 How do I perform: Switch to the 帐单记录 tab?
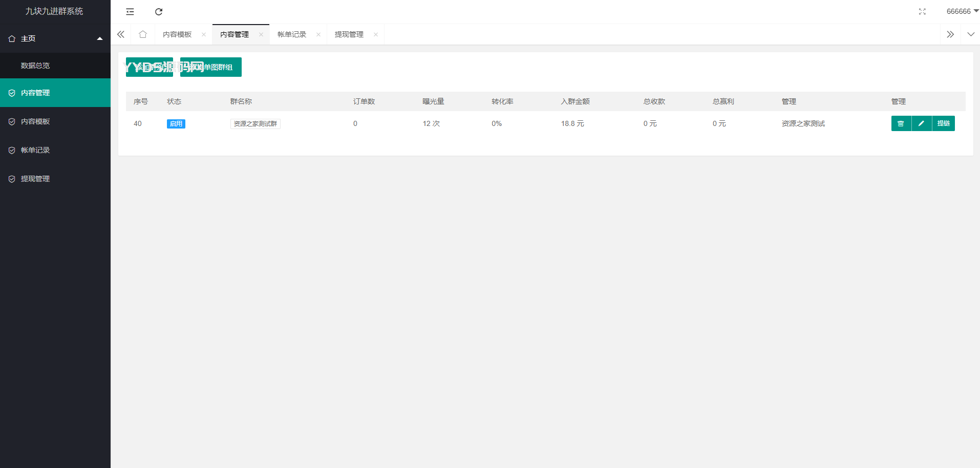[292, 34]
